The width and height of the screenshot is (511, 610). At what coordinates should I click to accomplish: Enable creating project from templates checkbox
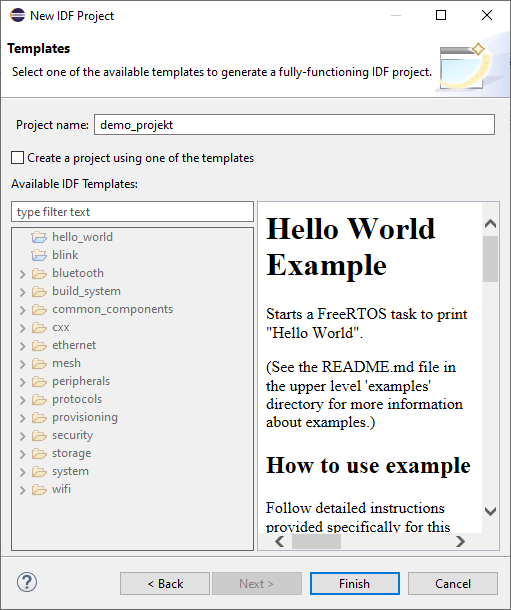pyautogui.click(x=18, y=158)
